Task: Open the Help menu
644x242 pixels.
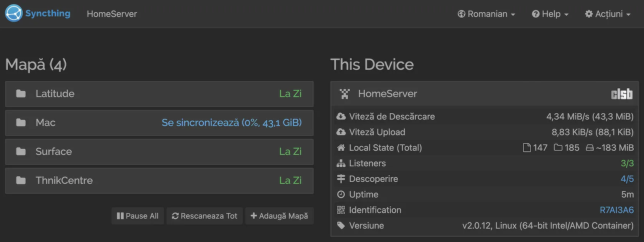Action: click(x=550, y=14)
